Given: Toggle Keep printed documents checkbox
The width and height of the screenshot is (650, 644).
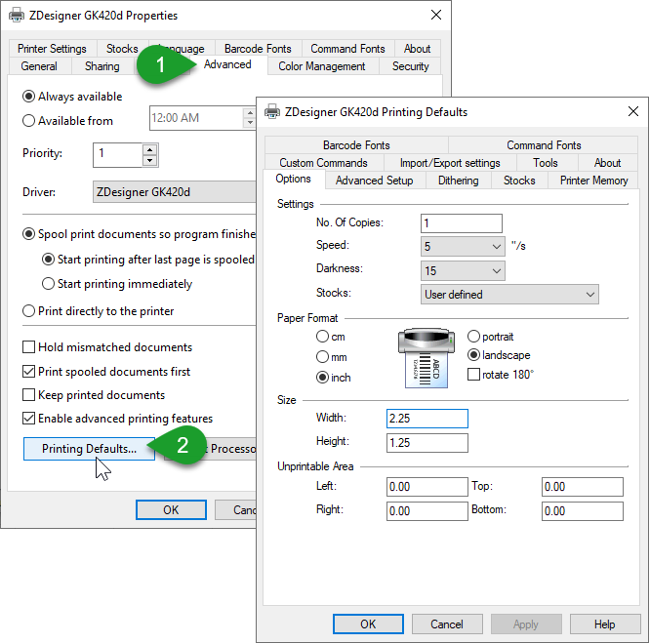Looking at the screenshot, I should pos(29,395).
